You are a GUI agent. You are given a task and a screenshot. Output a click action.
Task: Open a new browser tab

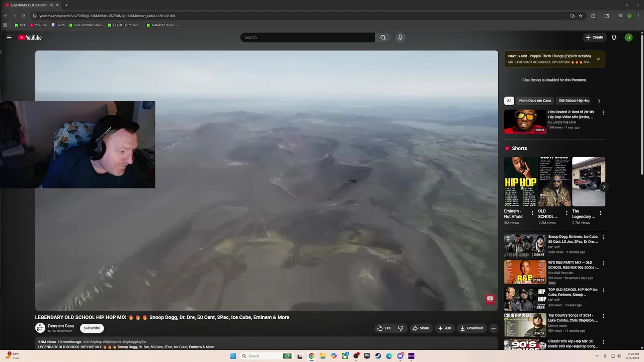(66, 5)
